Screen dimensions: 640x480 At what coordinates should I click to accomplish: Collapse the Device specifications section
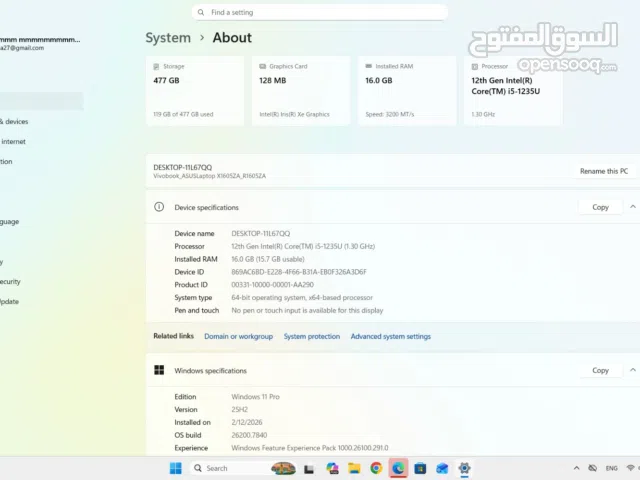[x=633, y=207]
